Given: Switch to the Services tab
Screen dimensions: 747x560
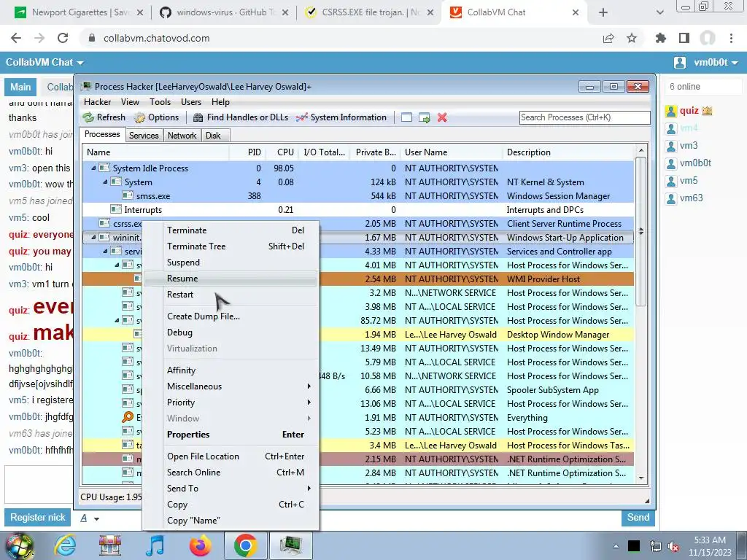Looking at the screenshot, I should [x=144, y=135].
